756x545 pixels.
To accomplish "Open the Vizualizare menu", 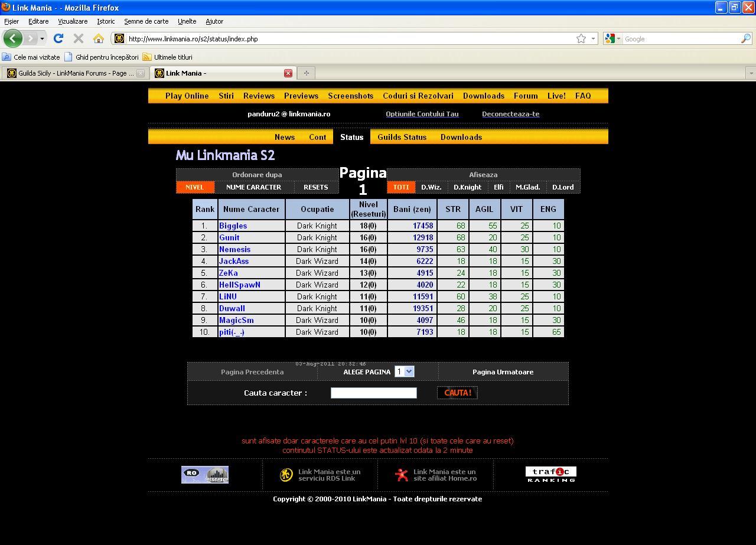I will click(73, 21).
